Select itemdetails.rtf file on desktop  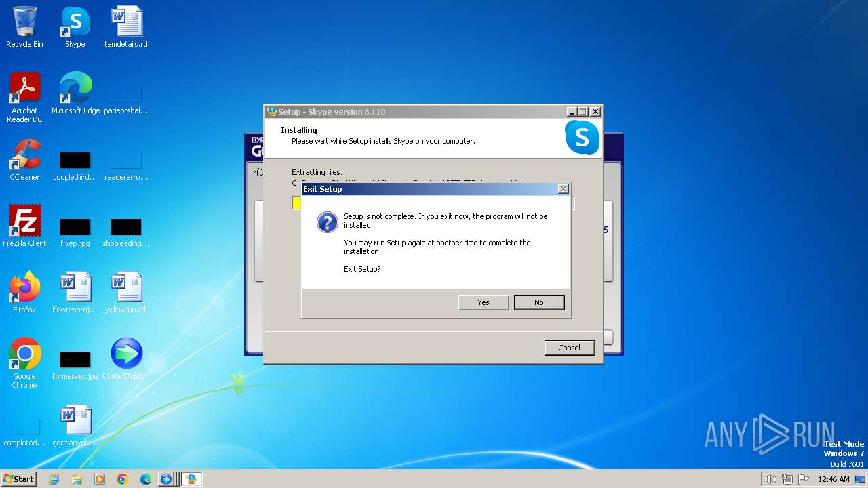tap(126, 28)
